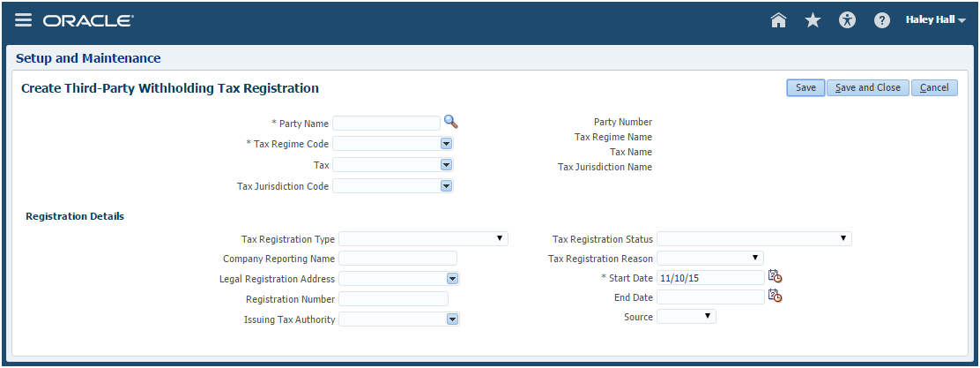Expand the Issuing Tax Authority dropdown
Image resolution: width=980 pixels, height=368 pixels.
(x=452, y=319)
